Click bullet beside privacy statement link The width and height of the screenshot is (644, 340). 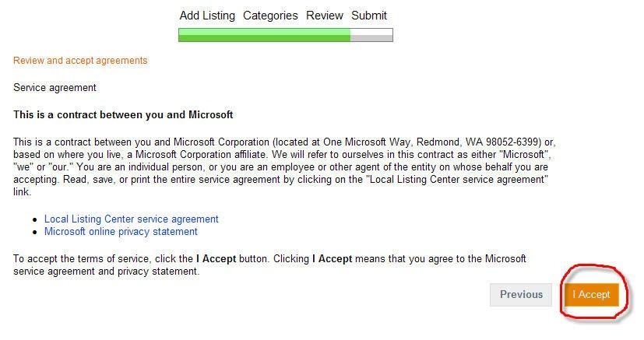pyautogui.click(x=35, y=233)
